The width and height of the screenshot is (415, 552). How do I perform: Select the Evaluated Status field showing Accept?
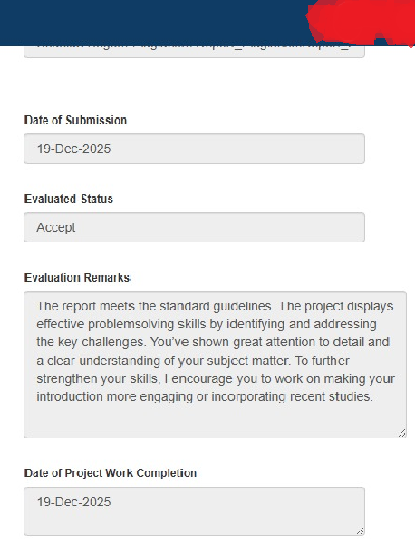click(194, 227)
